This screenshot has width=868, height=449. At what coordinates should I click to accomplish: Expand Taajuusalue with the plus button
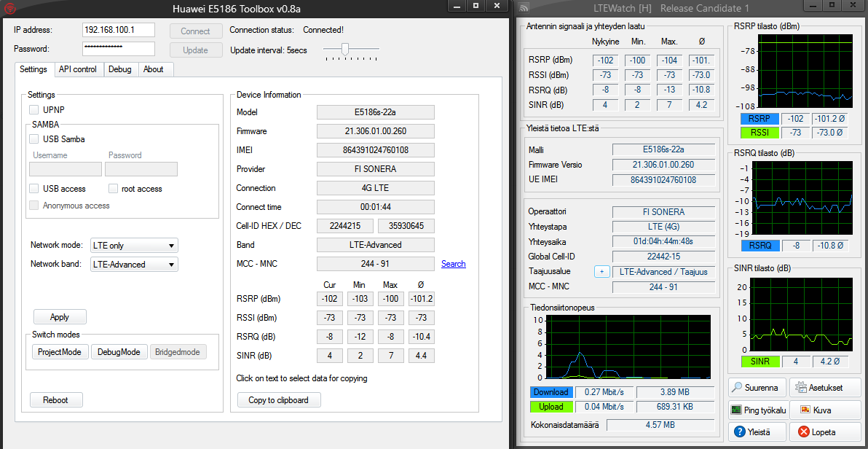point(602,272)
